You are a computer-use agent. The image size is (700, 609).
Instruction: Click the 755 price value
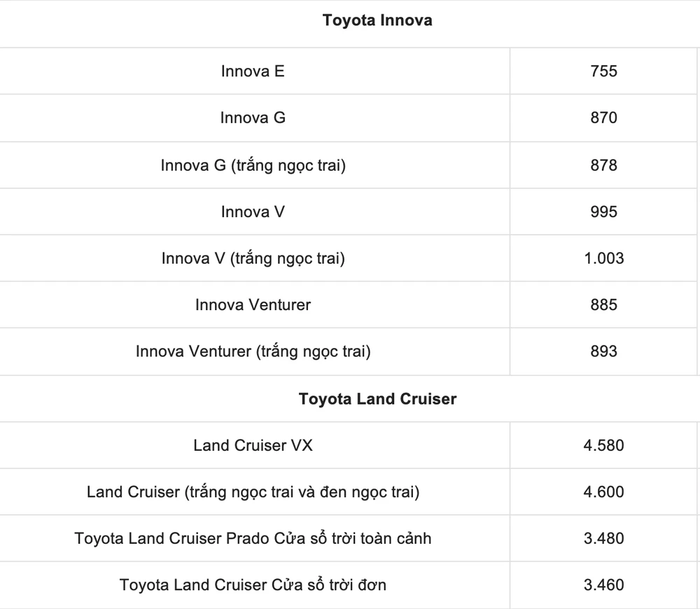tap(603, 71)
